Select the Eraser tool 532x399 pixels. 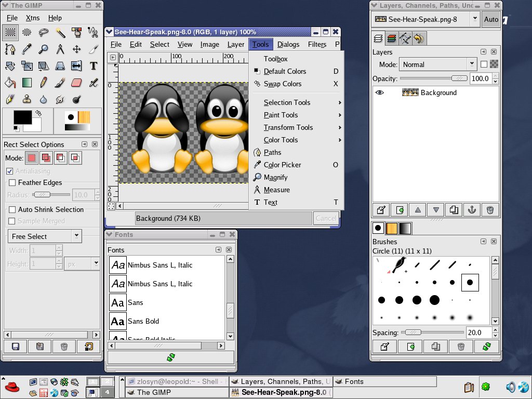[77, 83]
